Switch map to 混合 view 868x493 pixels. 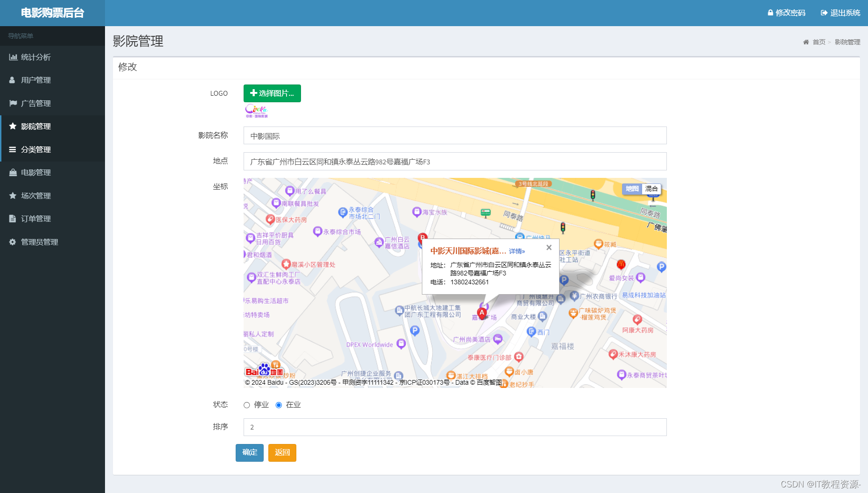(651, 189)
